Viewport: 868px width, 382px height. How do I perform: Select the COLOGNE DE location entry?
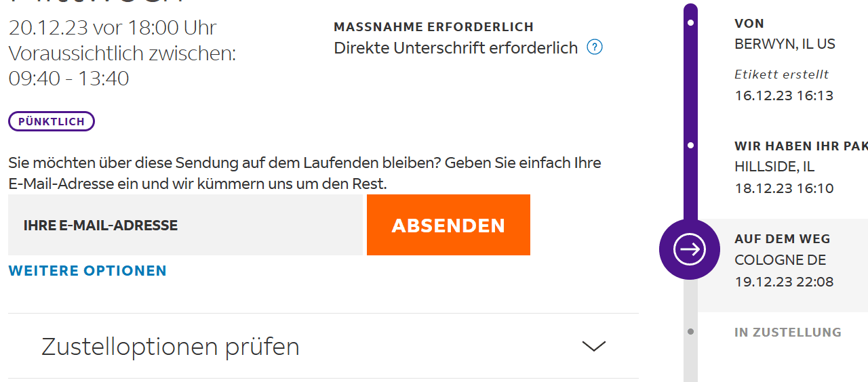781,260
